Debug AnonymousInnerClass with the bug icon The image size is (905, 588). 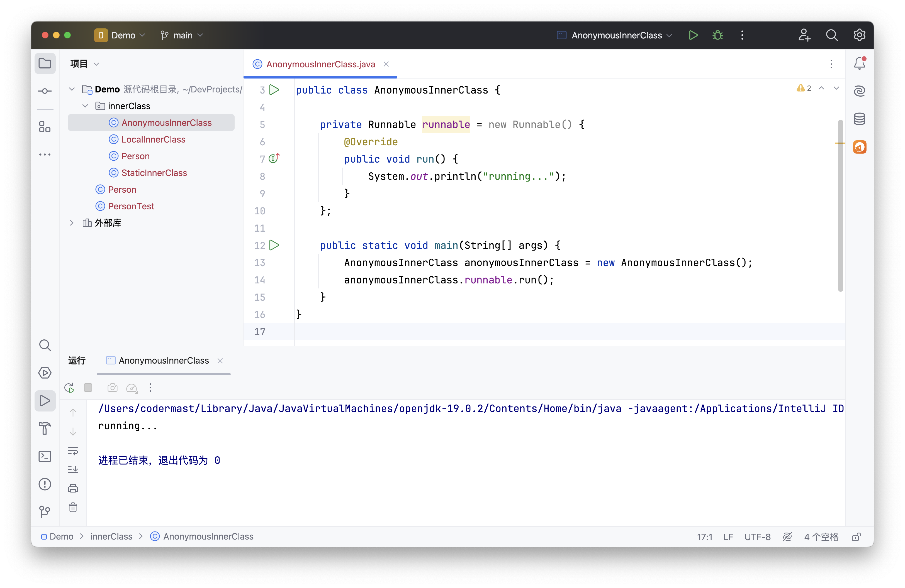[x=717, y=35]
